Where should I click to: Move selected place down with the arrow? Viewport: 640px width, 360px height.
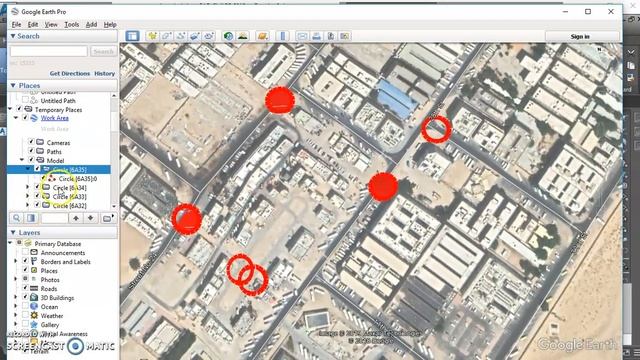91,218
